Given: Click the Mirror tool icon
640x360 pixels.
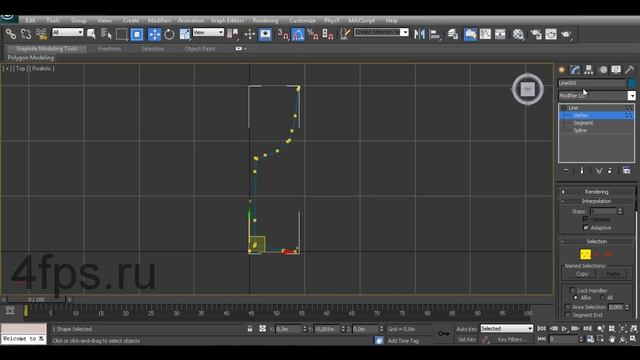Looking at the screenshot, I should (419, 34).
